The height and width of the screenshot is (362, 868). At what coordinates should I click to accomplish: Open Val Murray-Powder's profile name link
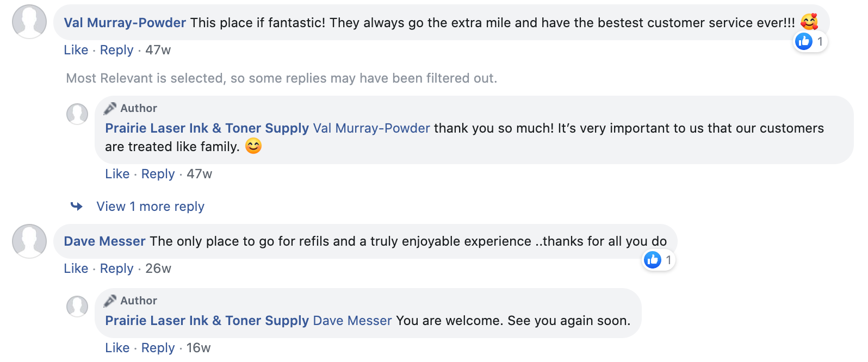tap(125, 23)
